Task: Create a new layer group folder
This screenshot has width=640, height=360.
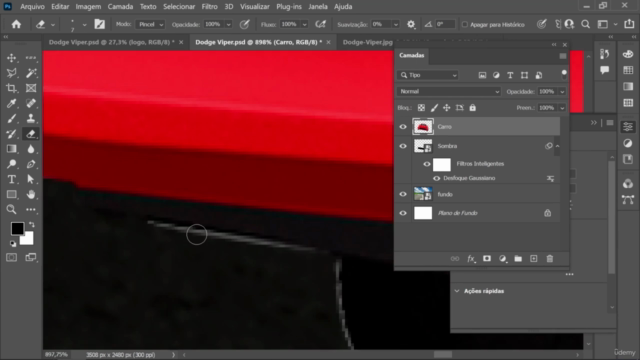Action: 518,259
